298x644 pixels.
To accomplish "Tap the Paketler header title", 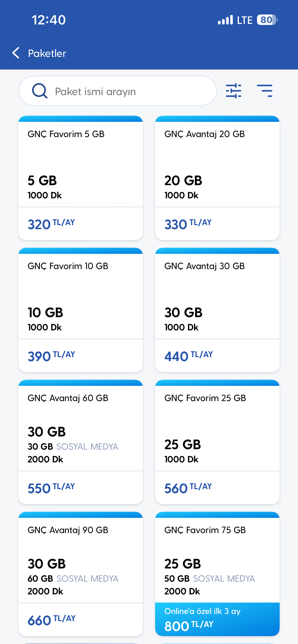I will click(47, 53).
